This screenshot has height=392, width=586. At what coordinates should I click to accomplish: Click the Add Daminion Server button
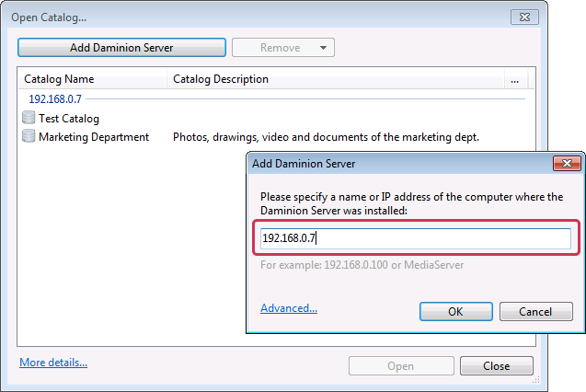click(121, 48)
